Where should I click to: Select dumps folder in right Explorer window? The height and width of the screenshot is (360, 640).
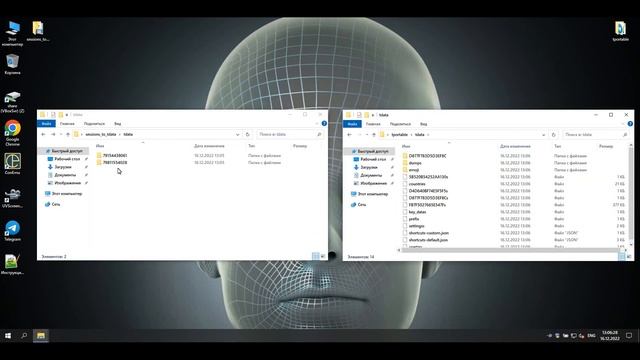pos(415,163)
